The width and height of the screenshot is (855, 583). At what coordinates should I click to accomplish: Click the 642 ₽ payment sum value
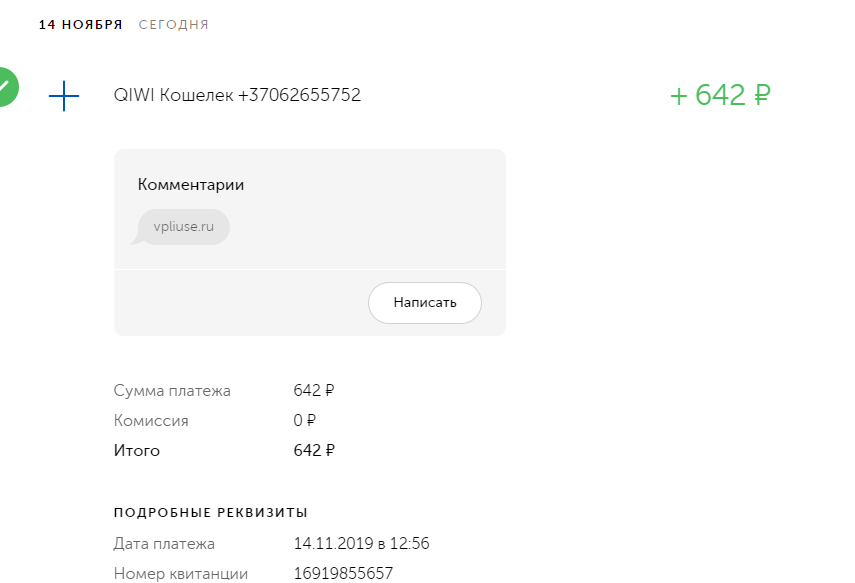coord(314,390)
